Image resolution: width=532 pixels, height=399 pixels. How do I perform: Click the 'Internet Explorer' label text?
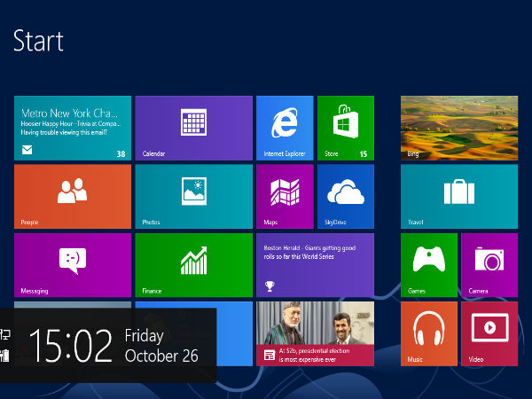285,153
